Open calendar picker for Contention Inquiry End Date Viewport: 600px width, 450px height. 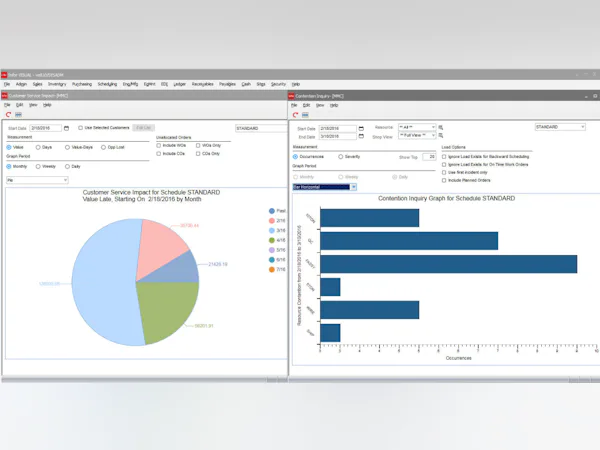(361, 136)
